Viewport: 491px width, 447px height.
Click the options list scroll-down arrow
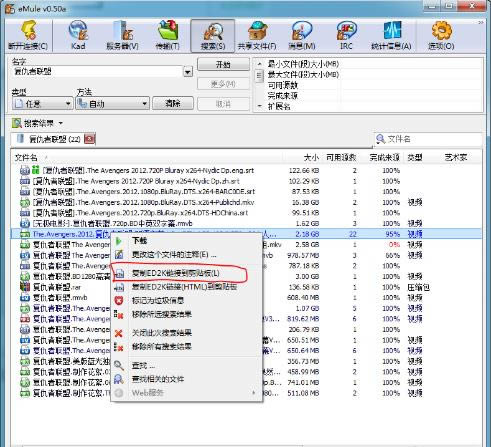coord(259,106)
